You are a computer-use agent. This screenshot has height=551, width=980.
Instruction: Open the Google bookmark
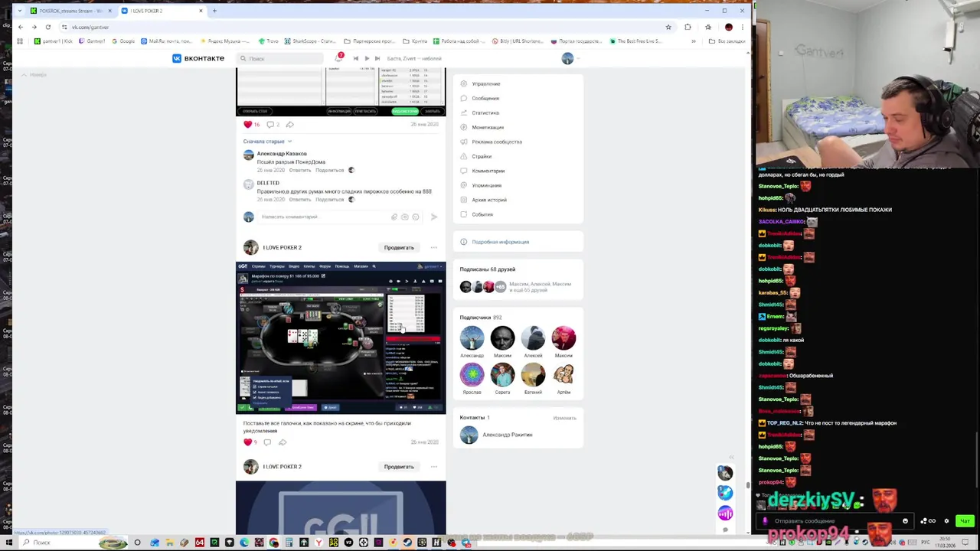click(122, 41)
